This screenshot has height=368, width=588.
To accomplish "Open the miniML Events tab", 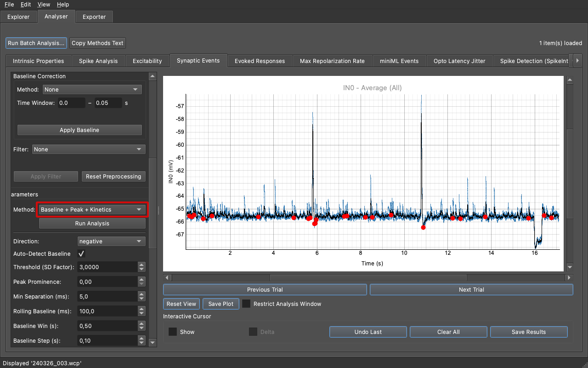I will (x=399, y=61).
